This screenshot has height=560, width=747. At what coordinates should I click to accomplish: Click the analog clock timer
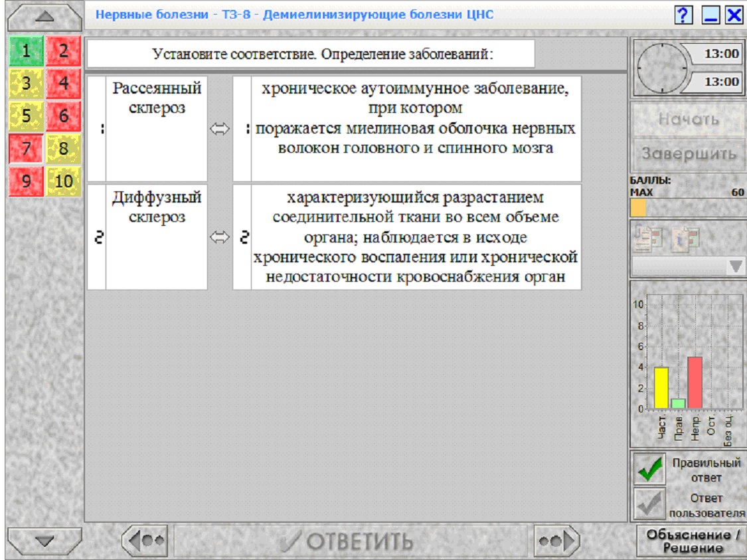(x=662, y=68)
